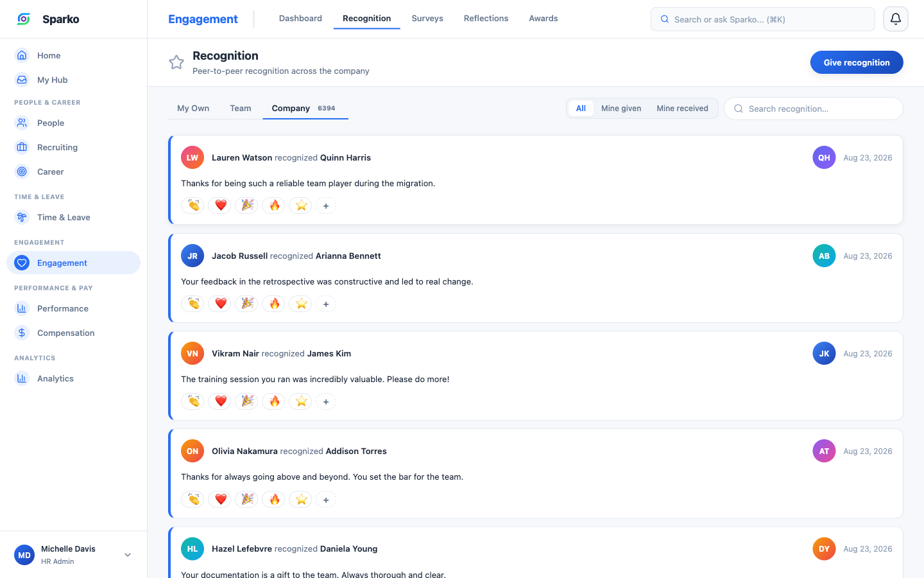Open the notifications bell
924x578 pixels.
tap(896, 19)
